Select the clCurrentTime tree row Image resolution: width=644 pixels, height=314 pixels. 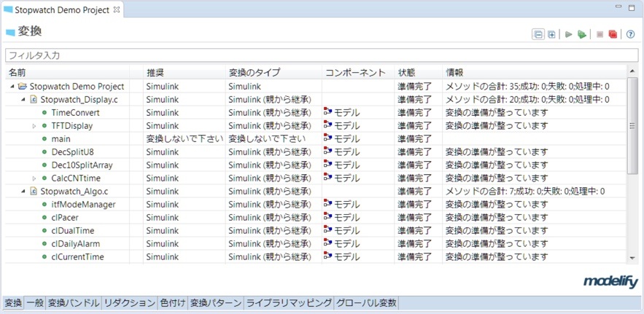(317, 257)
